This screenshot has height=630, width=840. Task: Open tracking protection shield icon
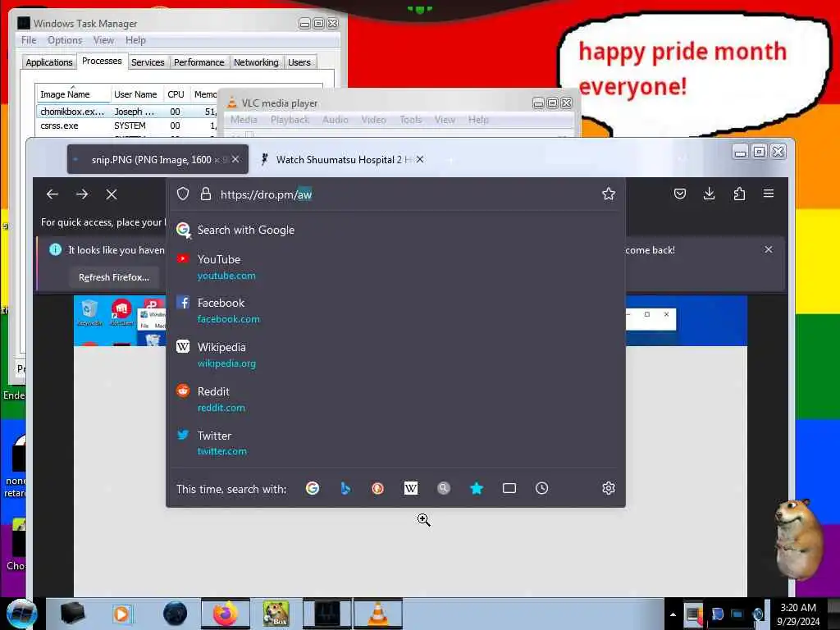click(183, 194)
